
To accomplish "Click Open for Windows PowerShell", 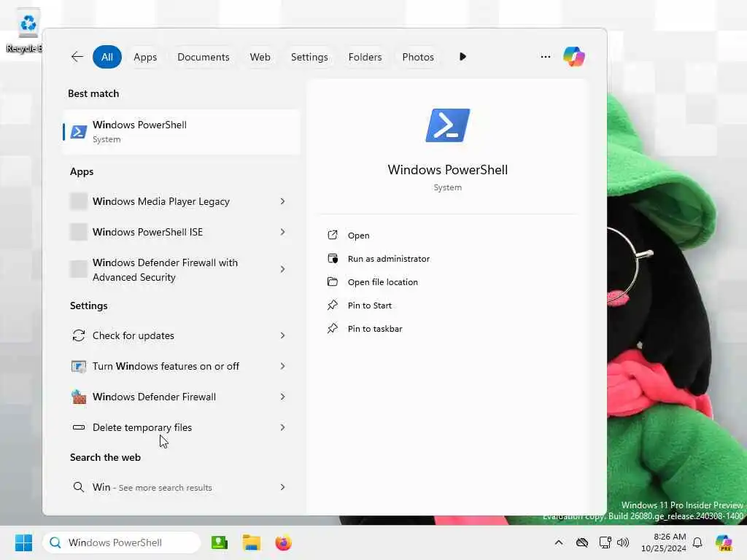I will [358, 236].
